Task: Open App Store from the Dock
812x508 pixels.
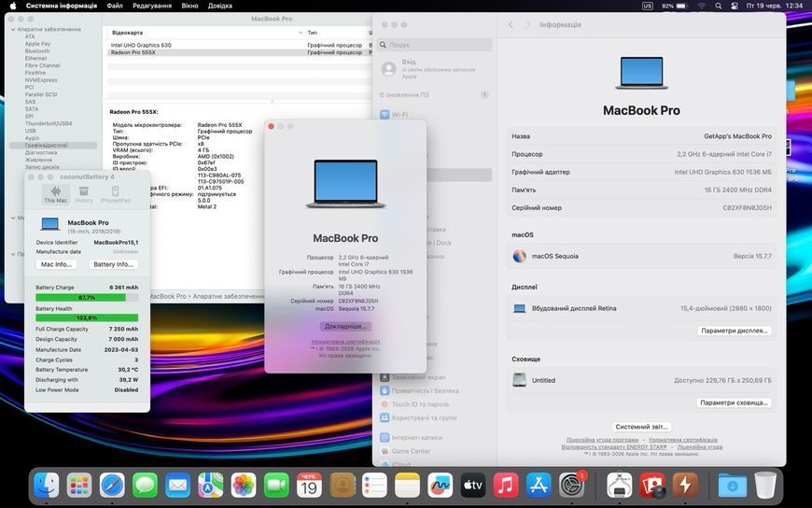Action: click(x=539, y=486)
